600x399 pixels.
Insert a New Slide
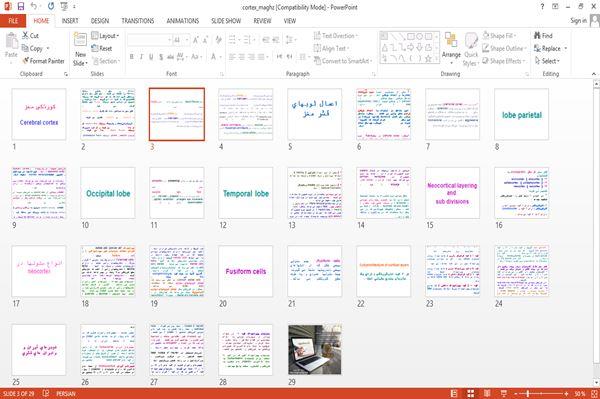click(80, 50)
